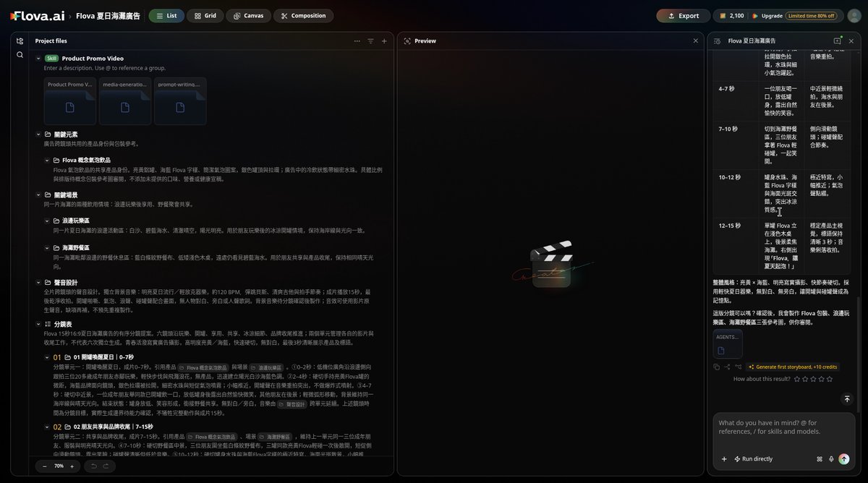Click the Preview panel icon
Image resolution: width=868 pixels, height=483 pixels.
point(407,41)
